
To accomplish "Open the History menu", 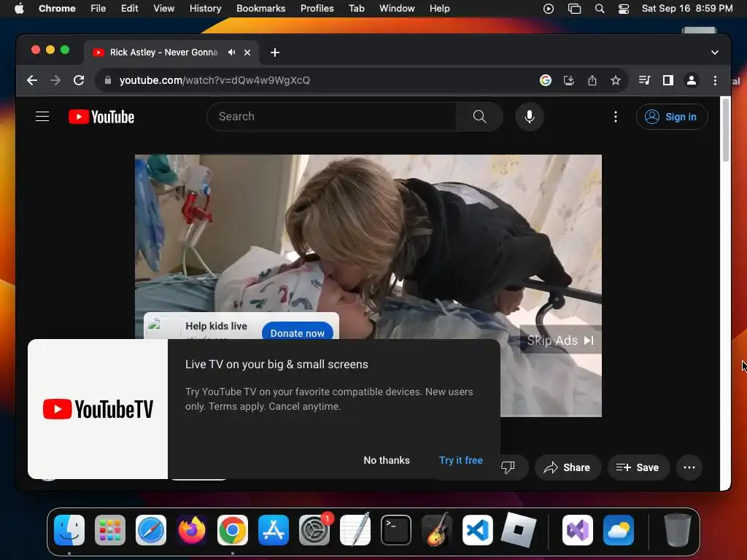I will [205, 9].
